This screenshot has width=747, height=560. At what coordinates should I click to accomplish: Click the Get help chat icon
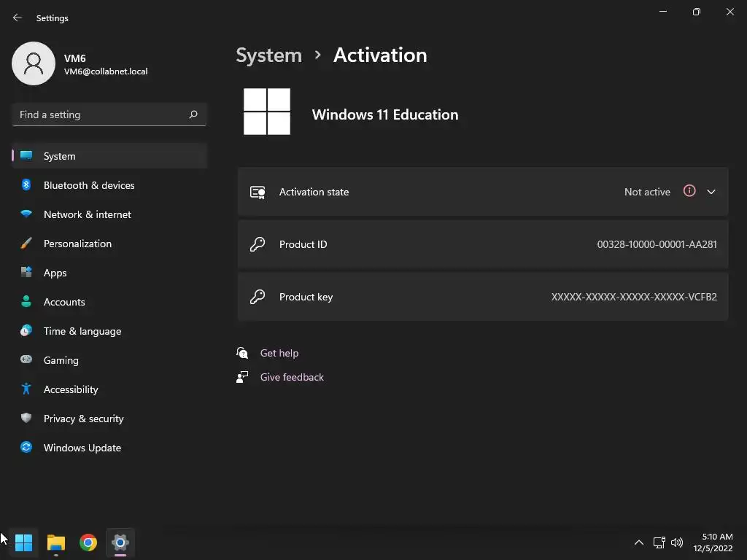pyautogui.click(x=242, y=353)
